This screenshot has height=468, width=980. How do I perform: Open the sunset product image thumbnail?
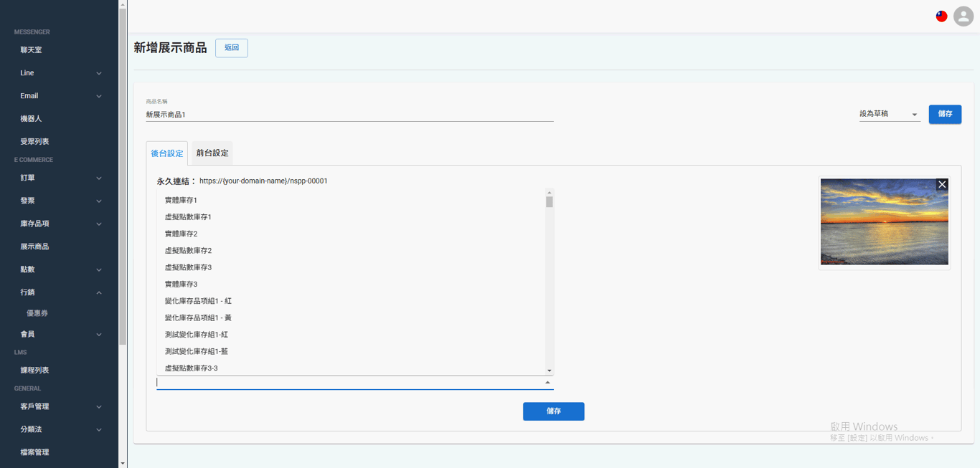point(885,222)
